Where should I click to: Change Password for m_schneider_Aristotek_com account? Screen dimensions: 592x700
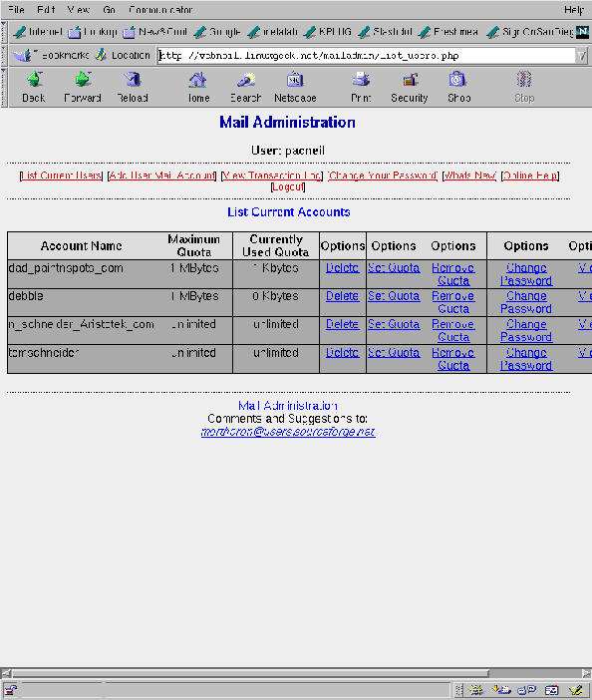tap(526, 330)
